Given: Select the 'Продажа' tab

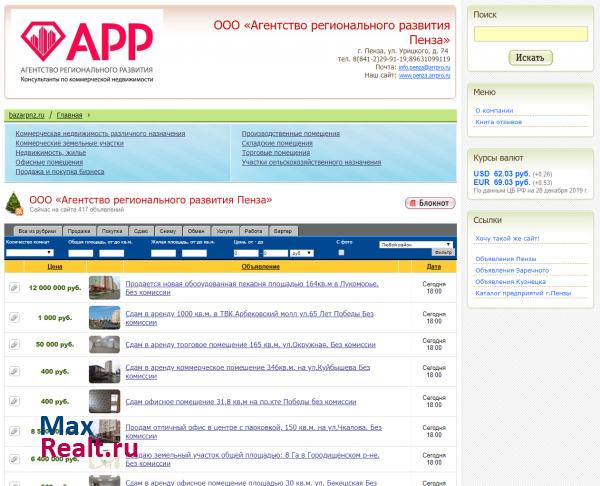Looking at the screenshot, I should click(79, 231).
